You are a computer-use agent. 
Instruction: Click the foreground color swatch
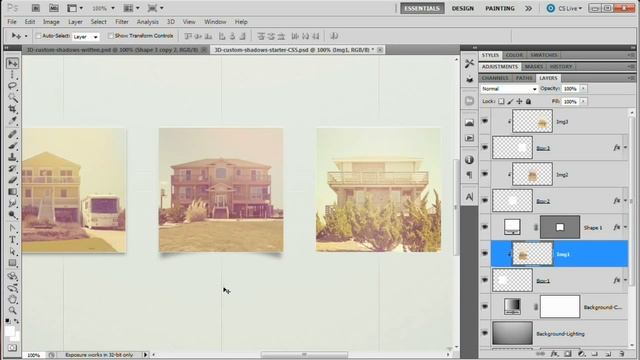(9, 331)
